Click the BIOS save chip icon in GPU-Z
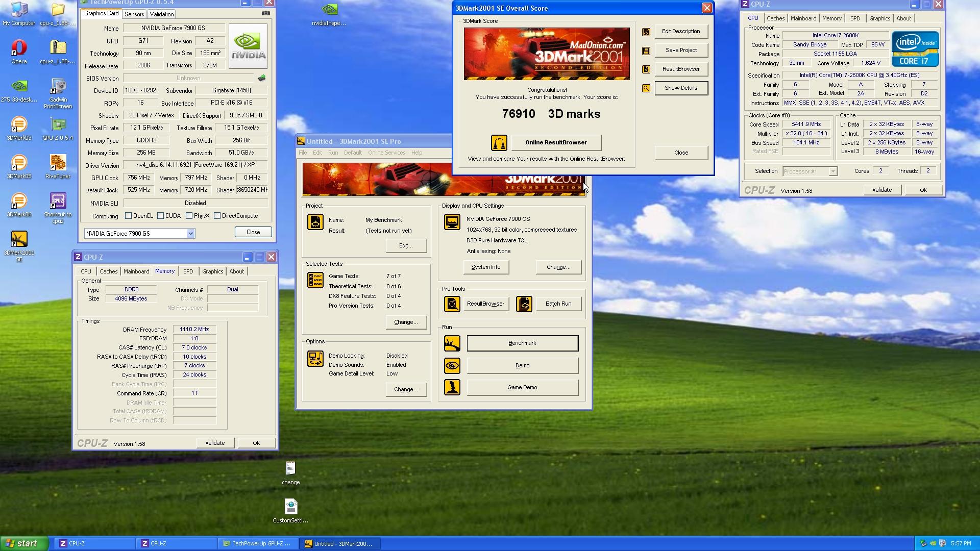 (262, 78)
